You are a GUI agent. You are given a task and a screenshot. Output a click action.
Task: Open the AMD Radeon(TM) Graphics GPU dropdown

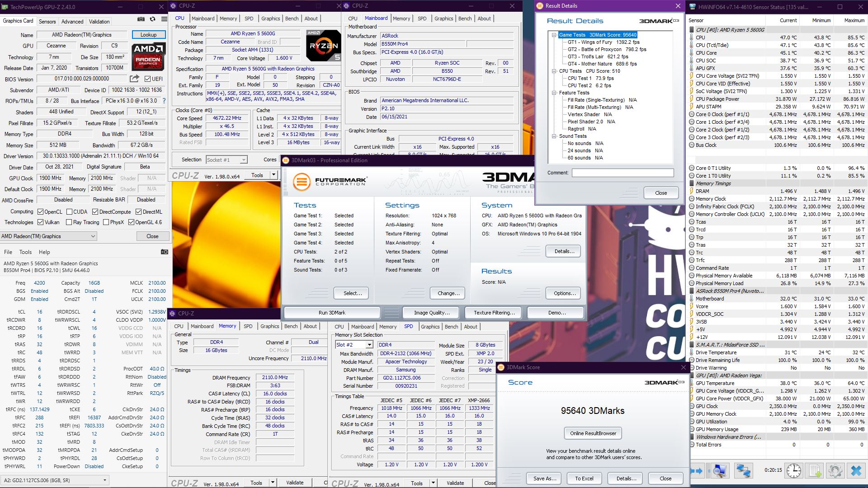(x=48, y=236)
